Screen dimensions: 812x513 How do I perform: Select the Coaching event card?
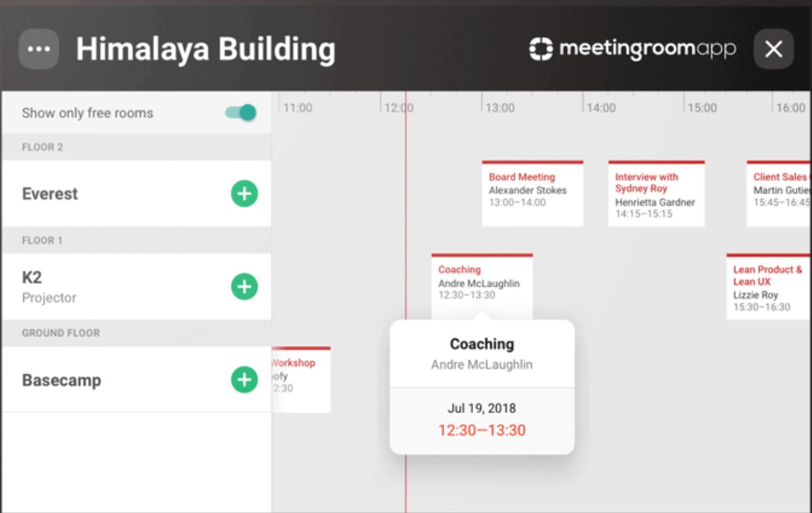481,283
